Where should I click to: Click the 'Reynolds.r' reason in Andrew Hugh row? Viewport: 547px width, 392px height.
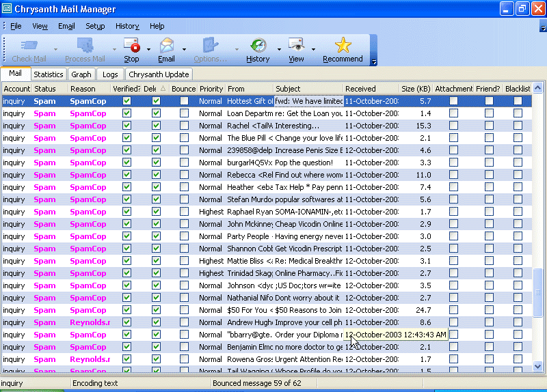coord(90,322)
